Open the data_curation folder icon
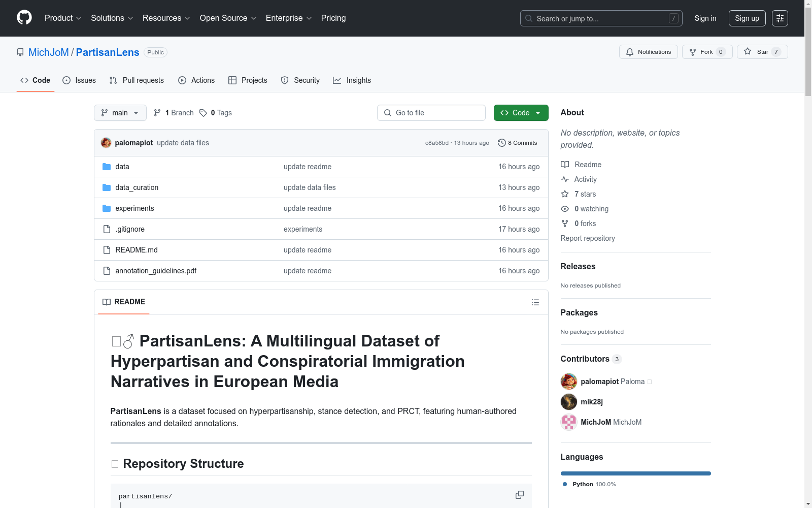Viewport: 812px width, 508px height. [107, 187]
